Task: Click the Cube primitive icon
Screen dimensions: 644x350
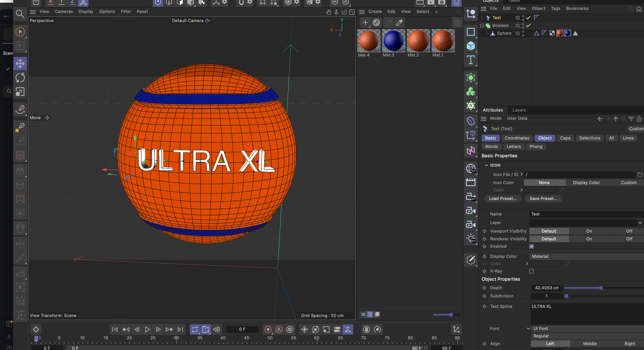Action: pos(470,46)
